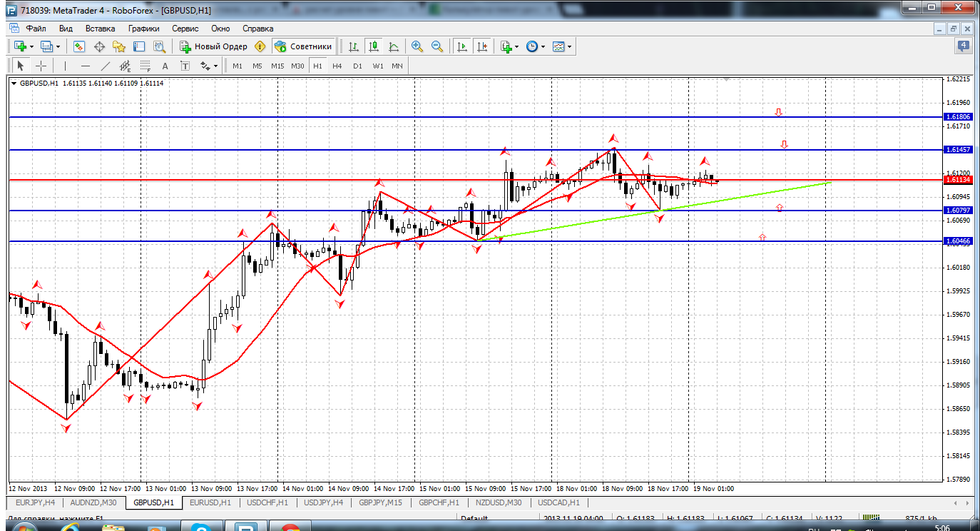Switch to the GBPCHF,H1 chart tab
The height and width of the screenshot is (531, 980).
click(441, 502)
